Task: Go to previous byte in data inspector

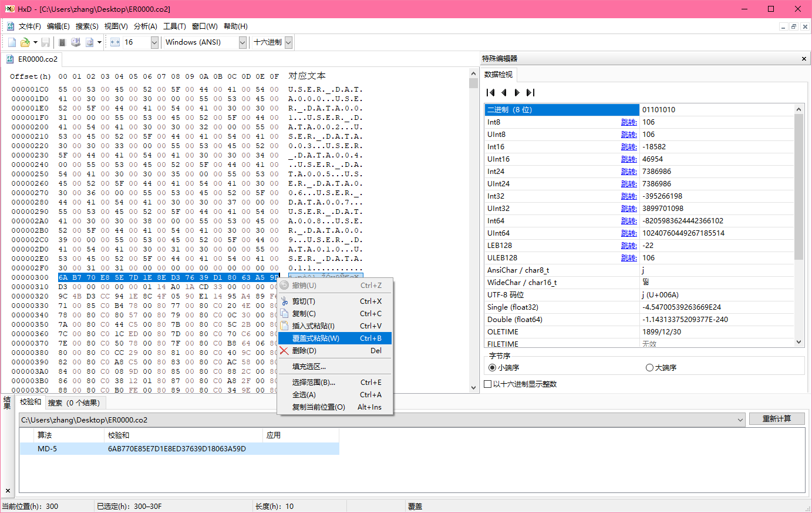Action: coord(504,92)
